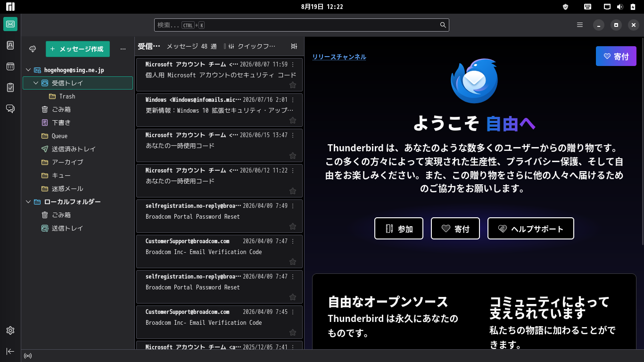The image size is (644, 362).
Task: Star the Broadcom Portal Password Reset 7:49 message
Action: tap(293, 226)
